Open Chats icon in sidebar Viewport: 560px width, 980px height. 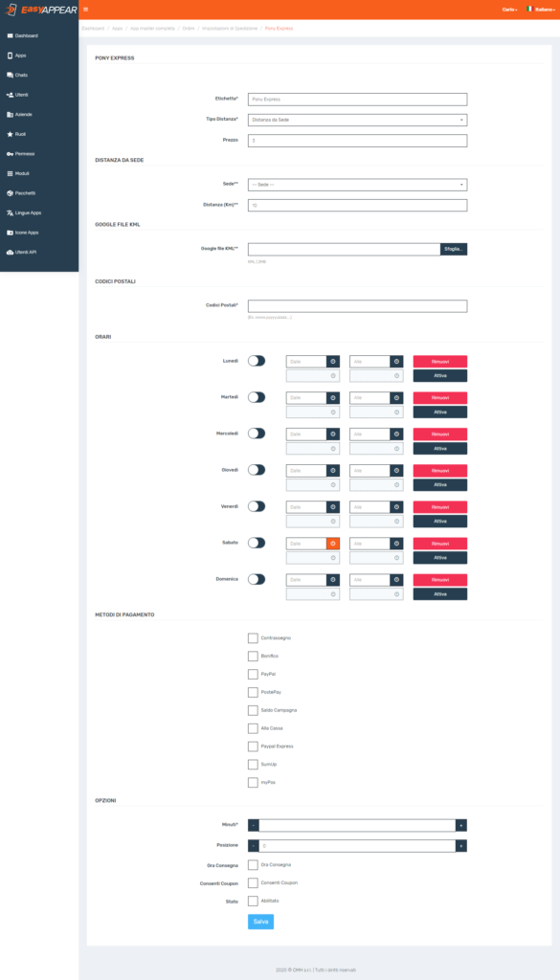click(x=10, y=75)
